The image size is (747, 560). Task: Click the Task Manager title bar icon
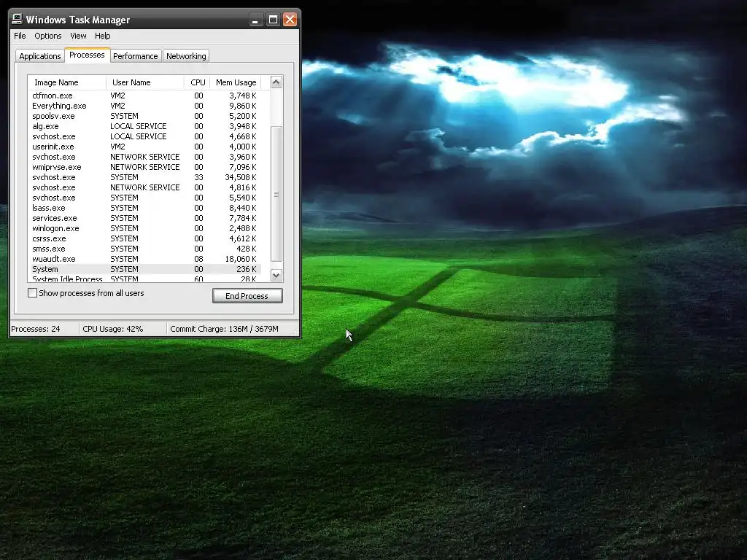18,19
